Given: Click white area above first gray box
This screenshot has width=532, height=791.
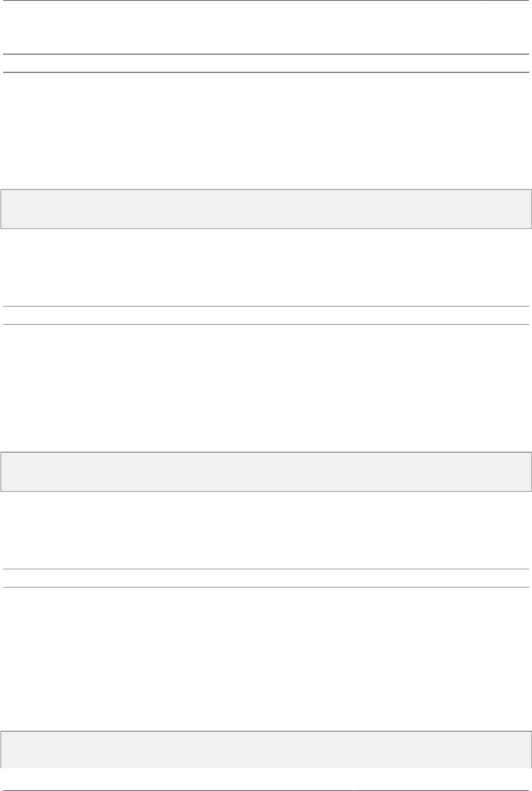Looking at the screenshot, I should coord(266,130).
